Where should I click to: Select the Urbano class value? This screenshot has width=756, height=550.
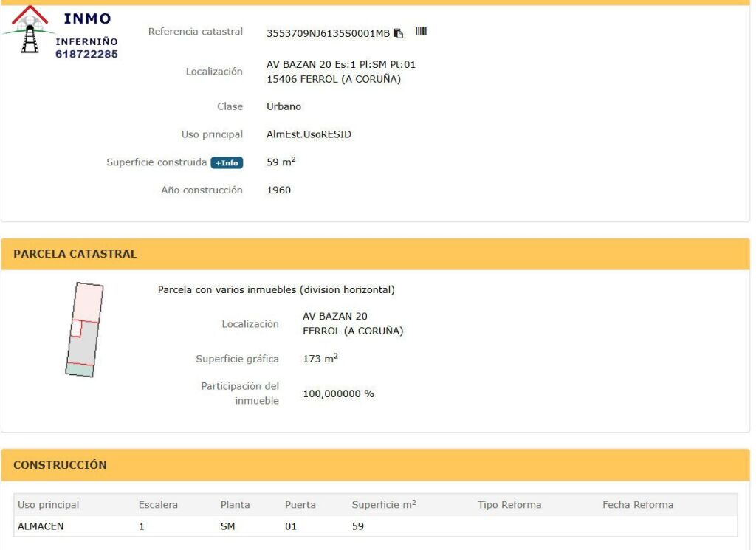point(283,106)
